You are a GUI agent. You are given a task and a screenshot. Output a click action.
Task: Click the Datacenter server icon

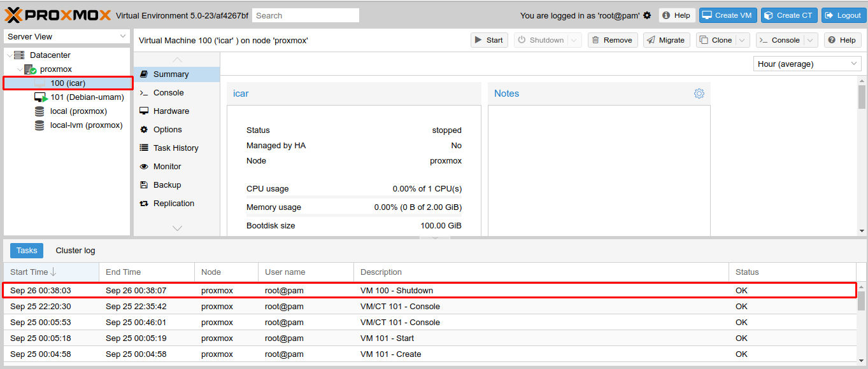click(x=19, y=55)
